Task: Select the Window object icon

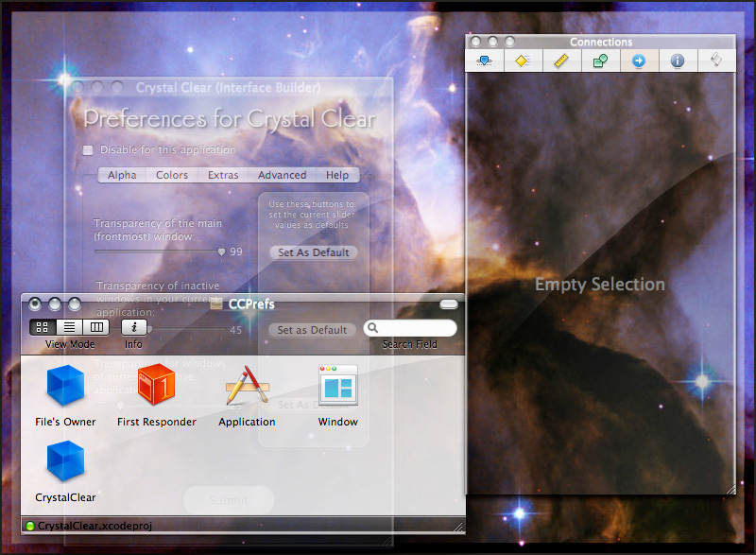Action: [338, 385]
